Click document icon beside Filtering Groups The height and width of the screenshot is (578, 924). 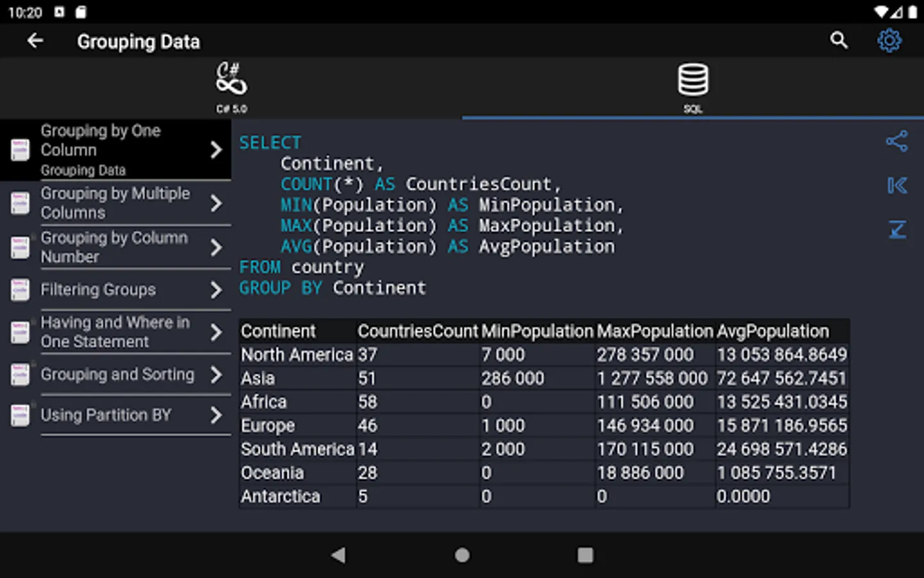coord(20,290)
